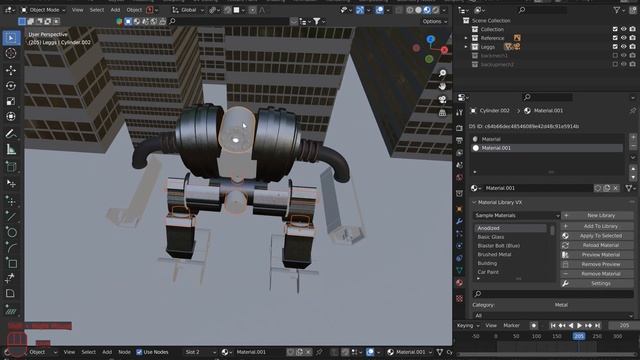640x360 pixels.
Task: Click the Reload Material button
Action: point(597,245)
